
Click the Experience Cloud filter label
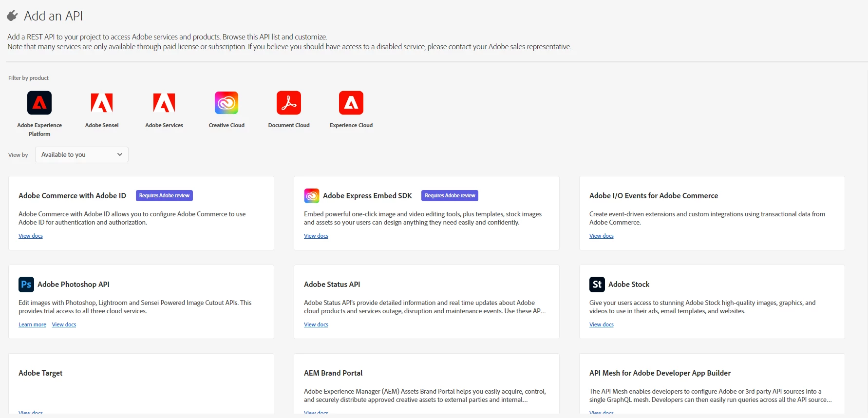[351, 125]
